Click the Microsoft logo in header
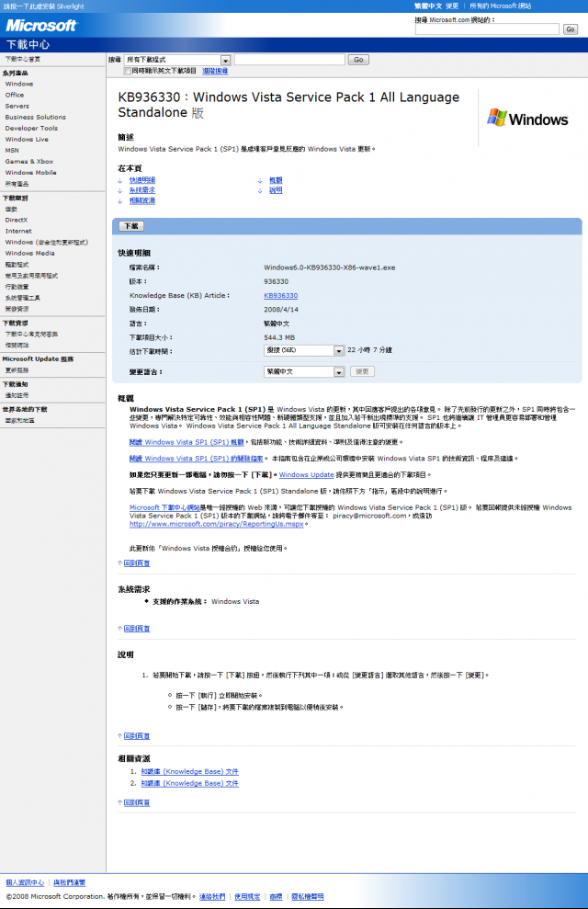The height and width of the screenshot is (909, 588). [40, 26]
